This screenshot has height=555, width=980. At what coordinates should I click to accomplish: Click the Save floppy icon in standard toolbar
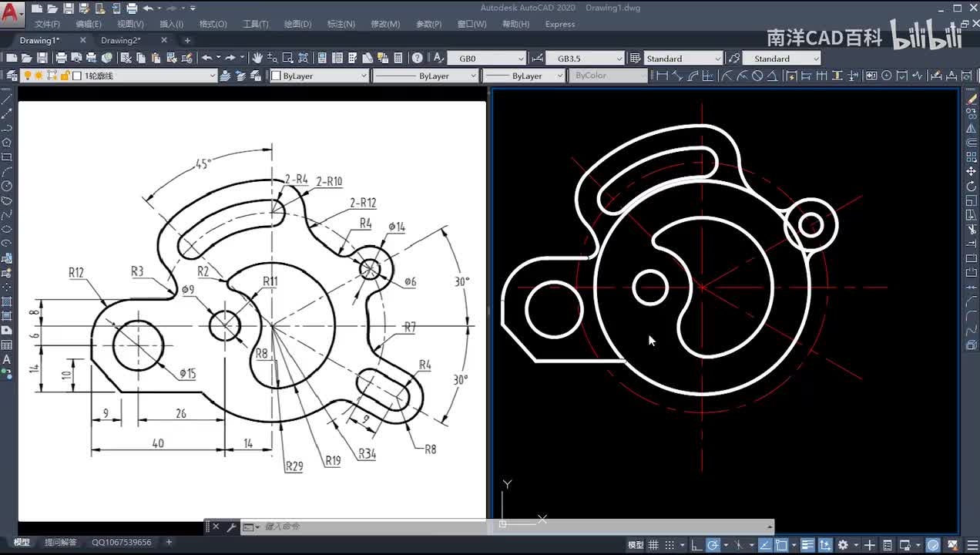[42, 58]
